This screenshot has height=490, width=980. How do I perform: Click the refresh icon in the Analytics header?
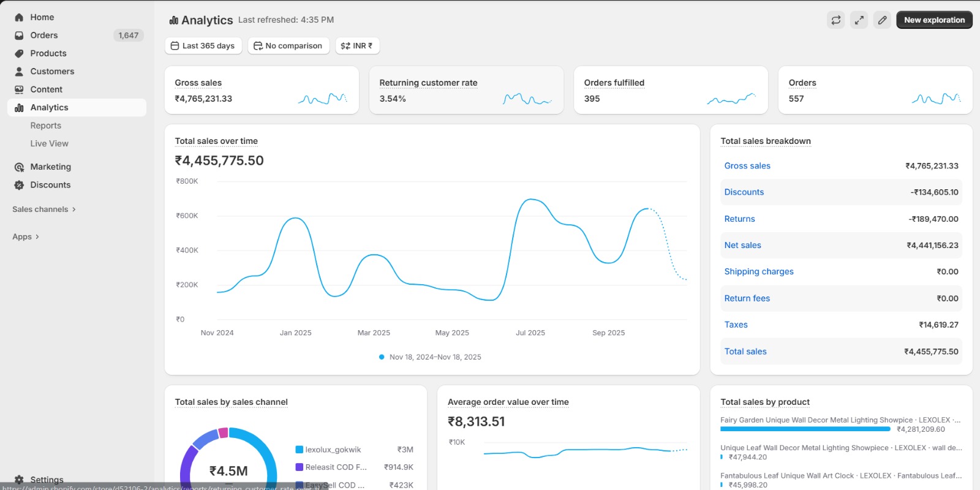coord(835,20)
